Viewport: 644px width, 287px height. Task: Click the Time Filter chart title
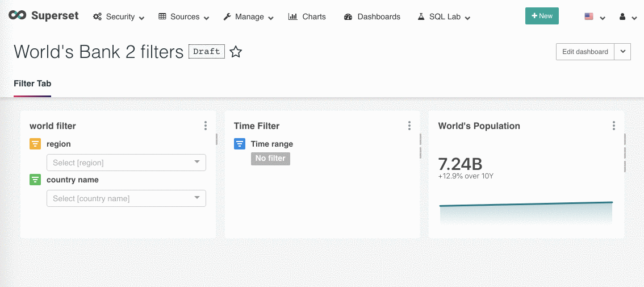(257, 126)
